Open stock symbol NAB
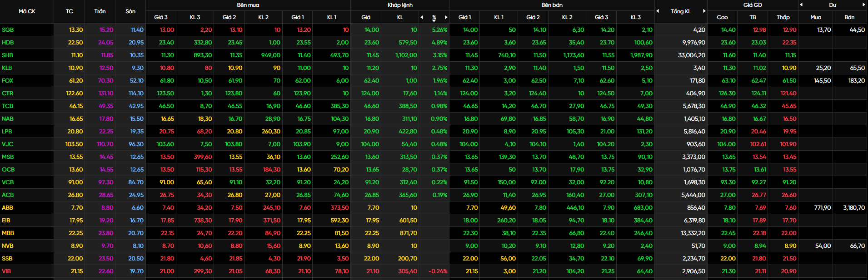This screenshot has width=868, height=280. (8, 119)
